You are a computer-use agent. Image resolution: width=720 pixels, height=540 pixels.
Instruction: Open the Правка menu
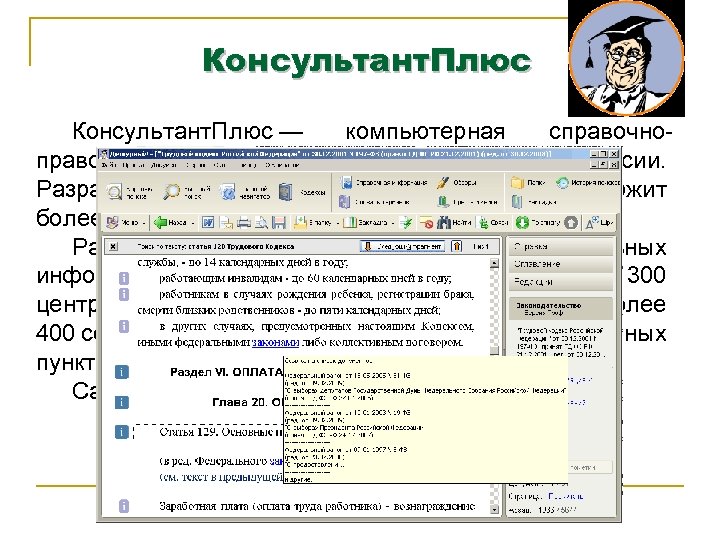pyautogui.click(x=132, y=164)
